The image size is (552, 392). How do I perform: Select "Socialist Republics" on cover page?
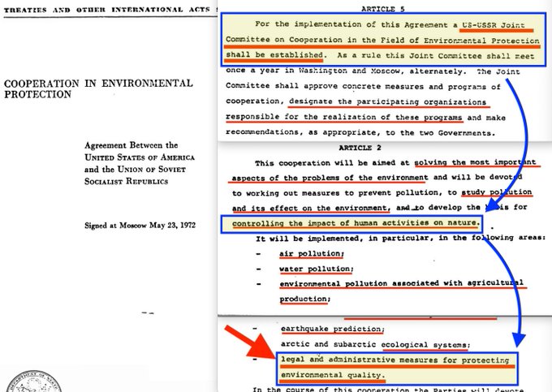coord(126,182)
